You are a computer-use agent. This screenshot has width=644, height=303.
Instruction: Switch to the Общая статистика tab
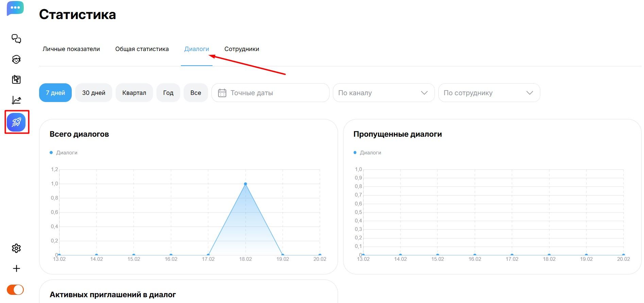tap(142, 49)
